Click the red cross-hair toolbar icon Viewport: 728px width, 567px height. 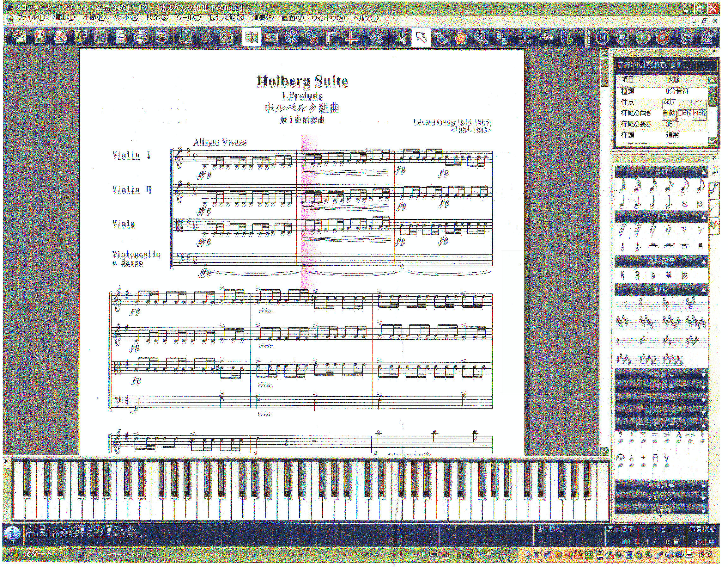[x=350, y=38]
